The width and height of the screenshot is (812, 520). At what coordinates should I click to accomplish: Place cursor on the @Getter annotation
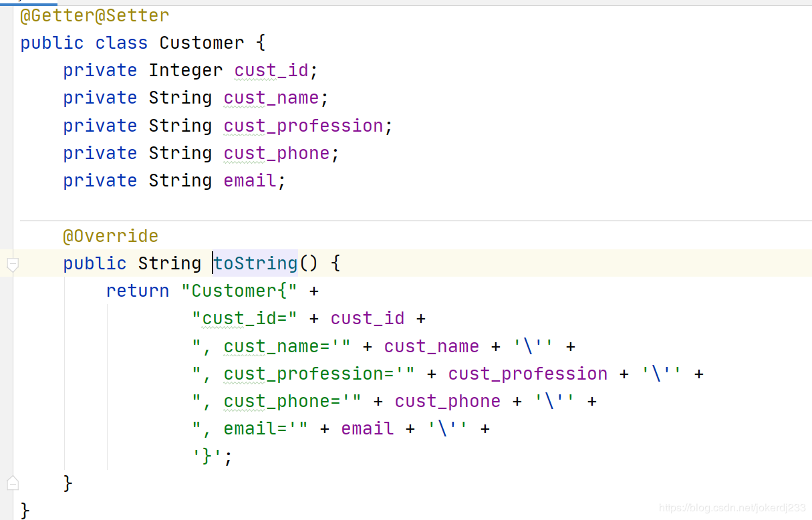[x=57, y=15]
